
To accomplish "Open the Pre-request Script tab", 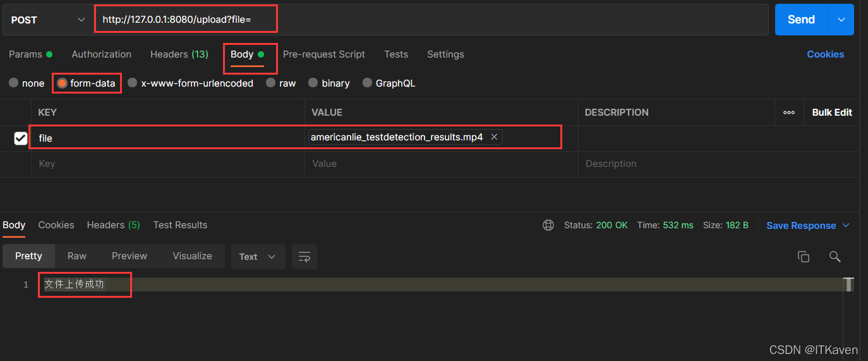I will click(323, 54).
